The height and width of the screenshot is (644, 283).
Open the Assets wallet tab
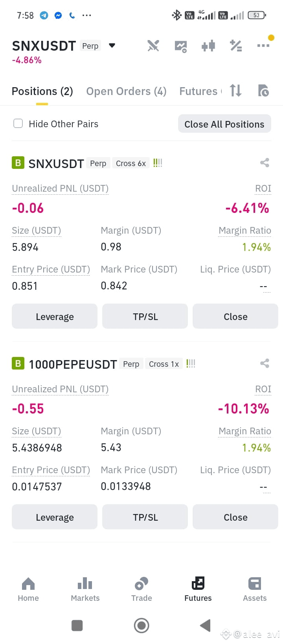(255, 589)
